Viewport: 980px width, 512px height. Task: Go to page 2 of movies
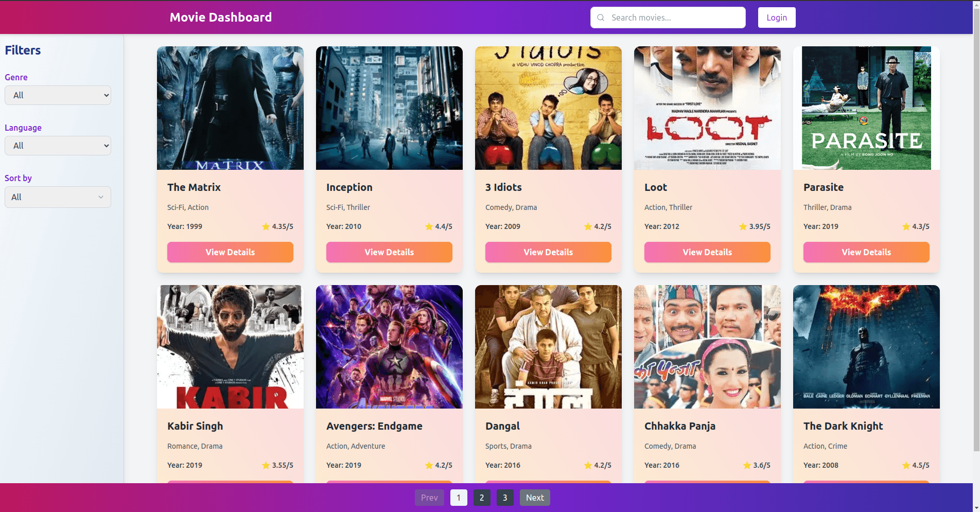point(482,498)
